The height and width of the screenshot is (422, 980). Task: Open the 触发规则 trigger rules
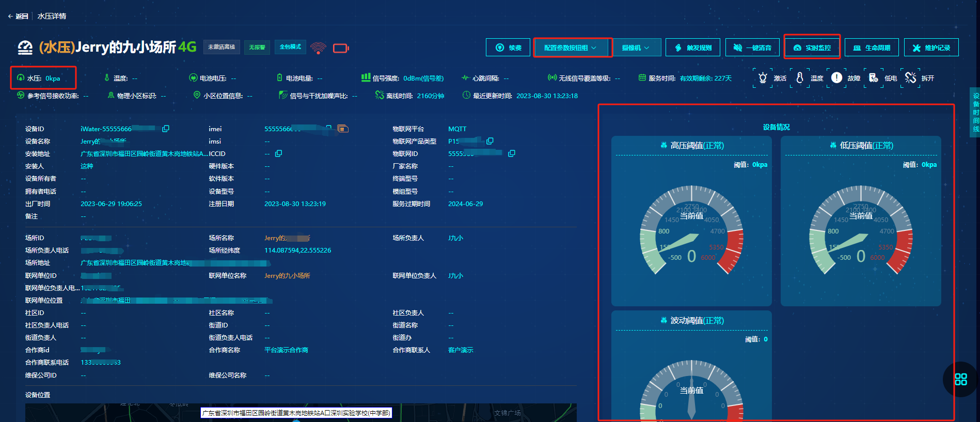693,48
